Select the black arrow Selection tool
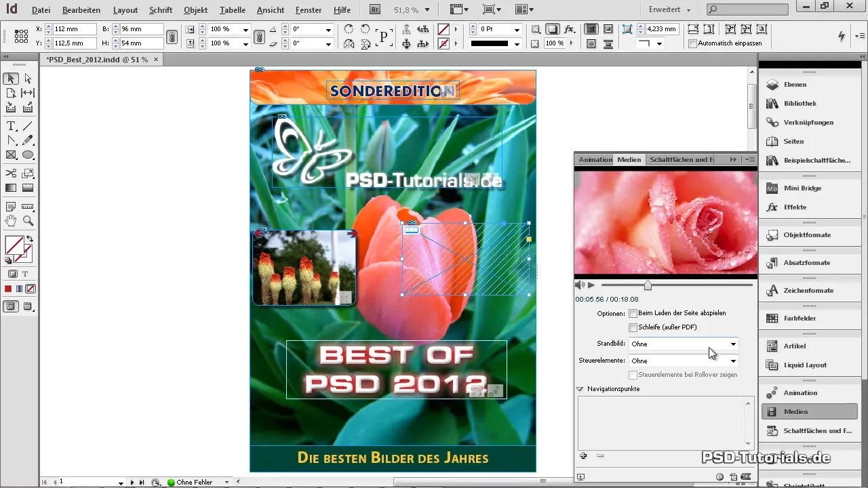The image size is (868, 488). [12, 79]
